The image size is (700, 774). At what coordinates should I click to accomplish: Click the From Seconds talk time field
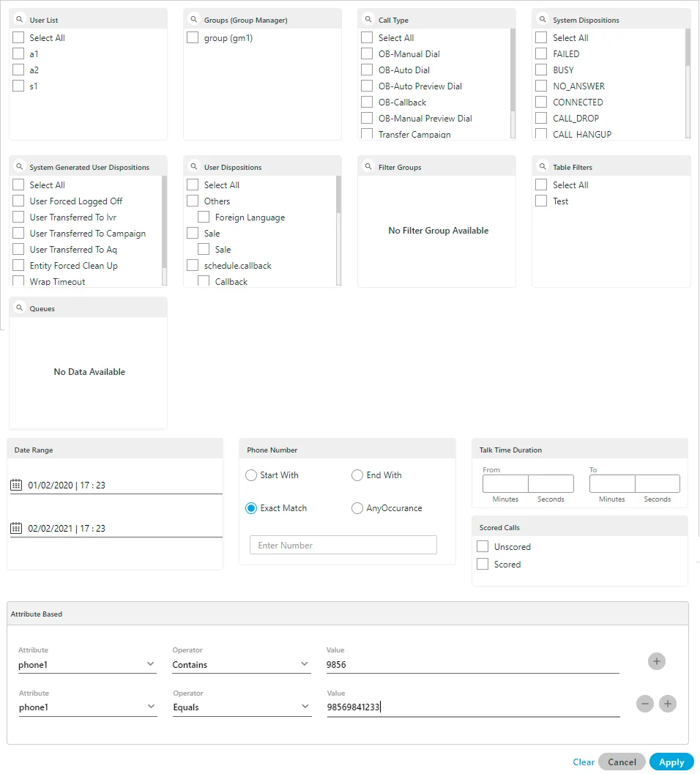[551, 483]
